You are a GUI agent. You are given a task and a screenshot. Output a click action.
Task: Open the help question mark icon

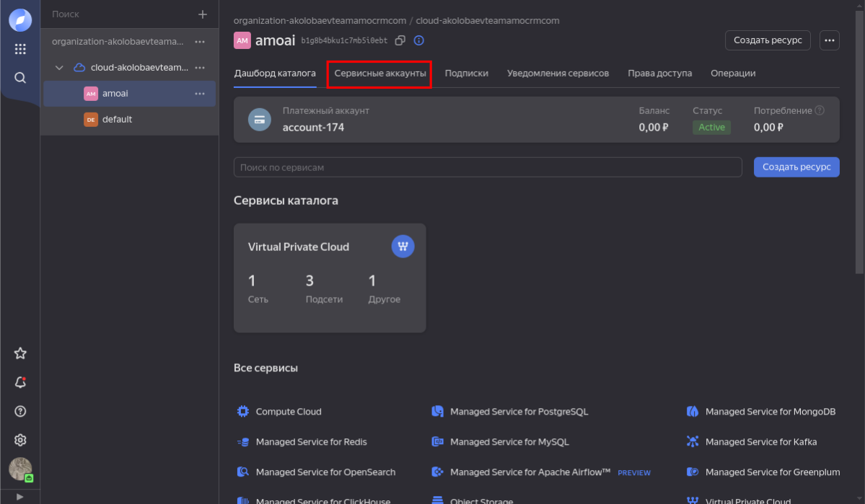coord(20,411)
